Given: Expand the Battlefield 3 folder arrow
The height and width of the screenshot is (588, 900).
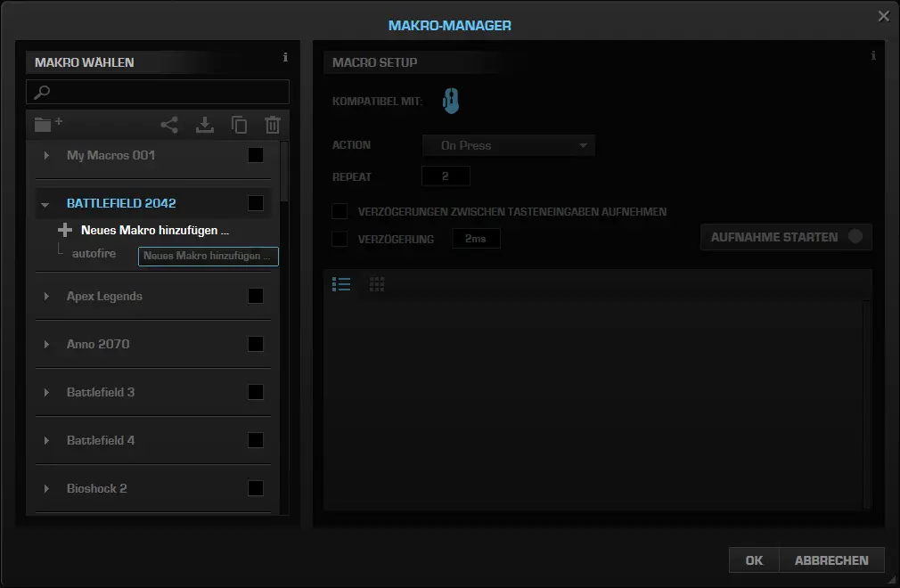Looking at the screenshot, I should pos(46,392).
